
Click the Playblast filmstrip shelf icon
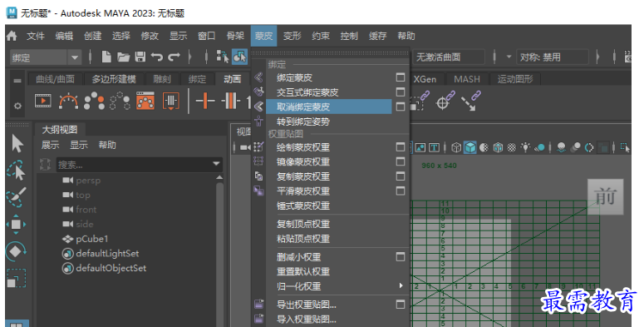[43, 101]
